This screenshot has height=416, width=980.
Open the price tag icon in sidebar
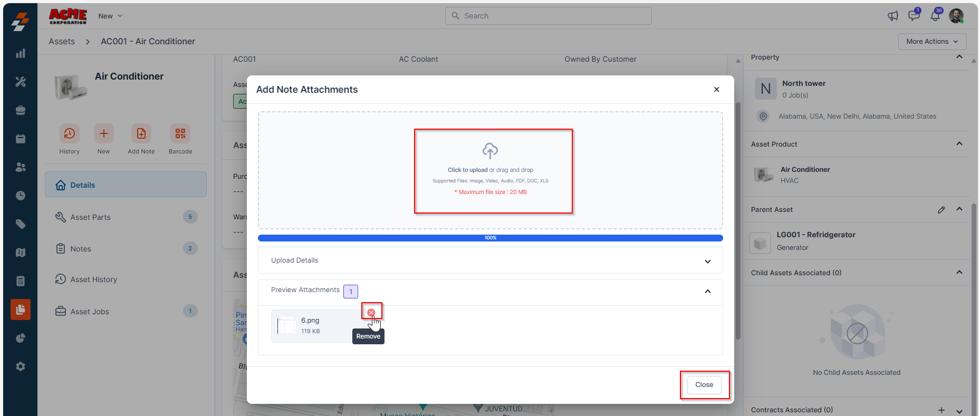(21, 224)
